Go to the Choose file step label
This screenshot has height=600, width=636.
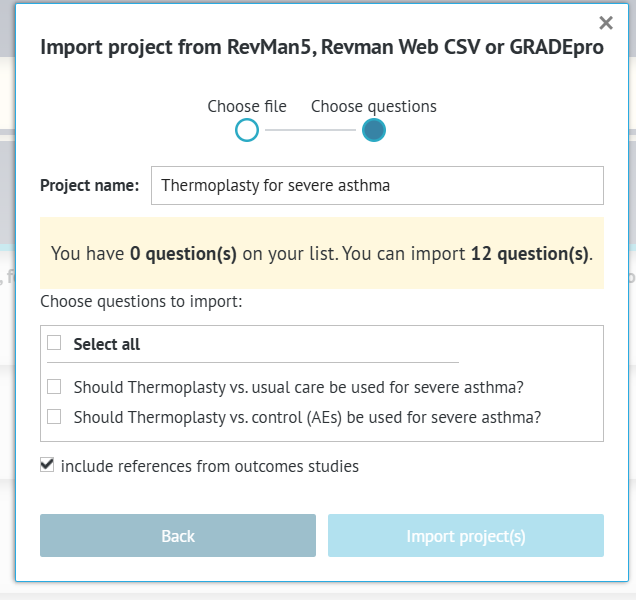pyautogui.click(x=247, y=107)
